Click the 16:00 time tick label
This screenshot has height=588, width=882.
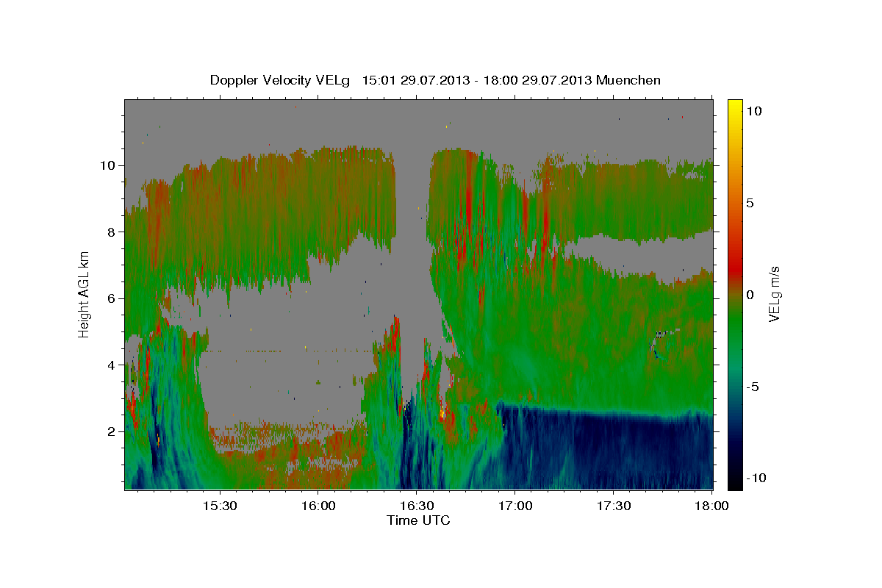click(x=318, y=506)
